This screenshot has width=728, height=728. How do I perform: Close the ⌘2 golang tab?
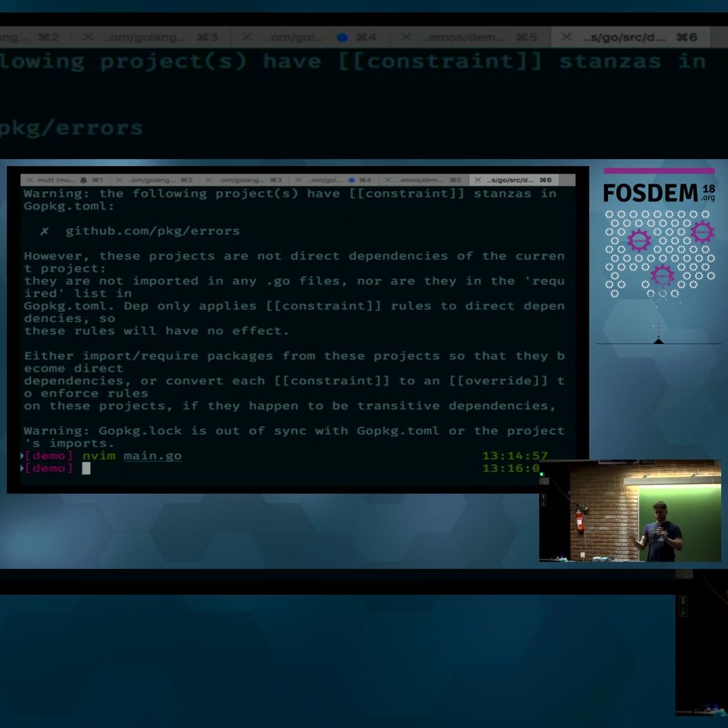[x=119, y=180]
